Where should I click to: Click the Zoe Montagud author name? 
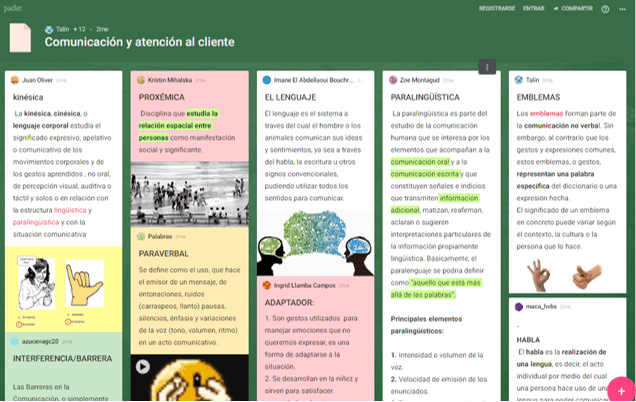[420, 80]
